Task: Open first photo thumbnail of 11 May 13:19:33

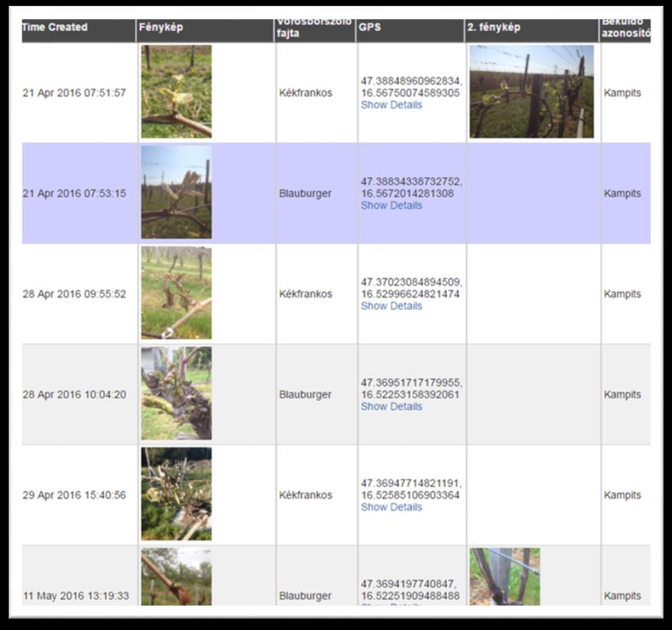Action: click(176, 576)
